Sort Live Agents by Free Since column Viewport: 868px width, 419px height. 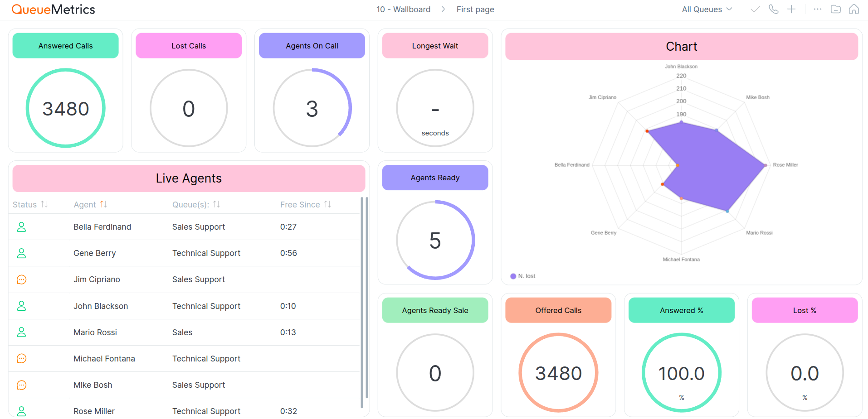point(327,204)
